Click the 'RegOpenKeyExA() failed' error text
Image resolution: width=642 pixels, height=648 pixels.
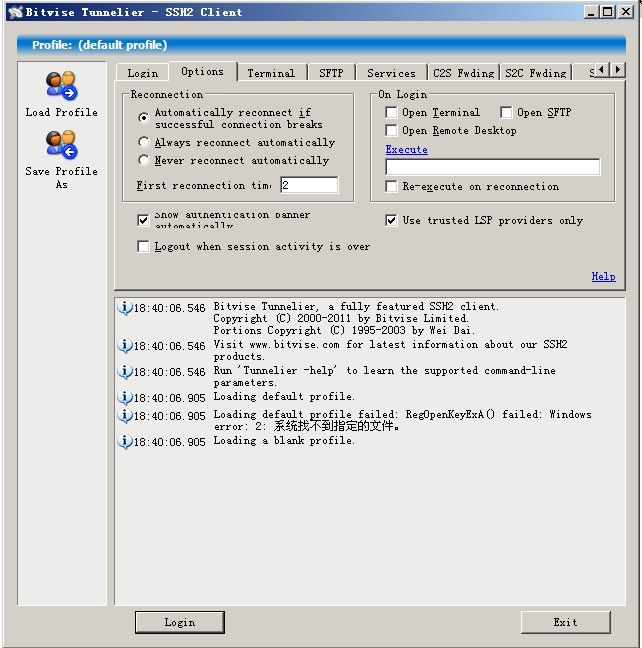[473, 414]
